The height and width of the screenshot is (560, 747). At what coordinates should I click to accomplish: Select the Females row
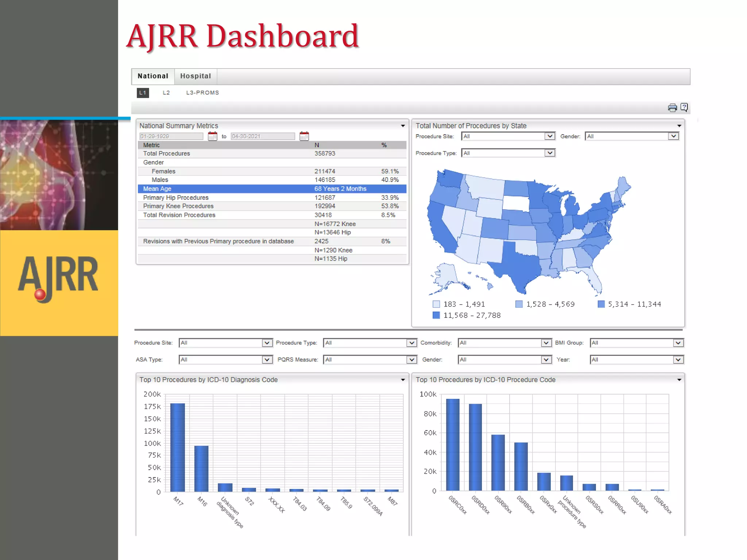pos(272,171)
